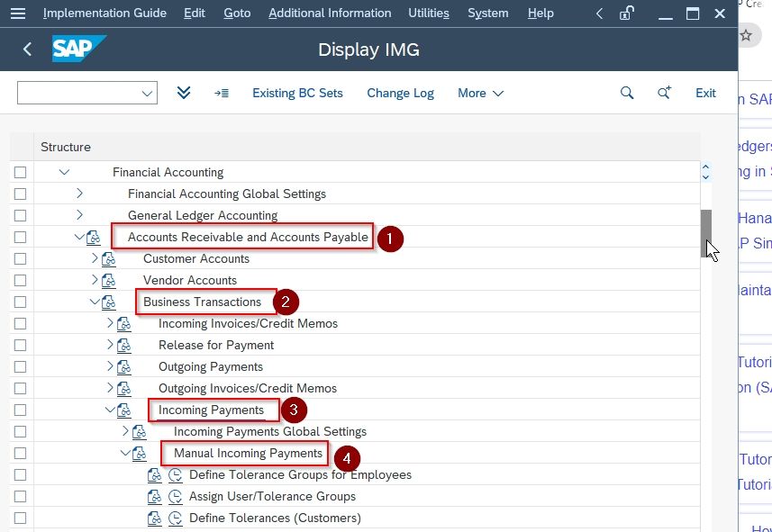772x532 pixels.
Task: Check the Financial Accounting Global Settings row checkbox
Action: 20,194
